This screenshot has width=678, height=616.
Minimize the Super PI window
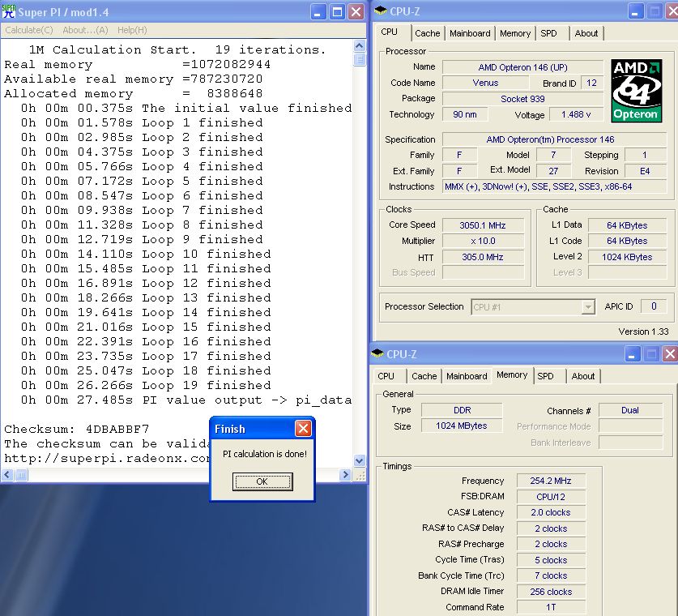(x=319, y=11)
